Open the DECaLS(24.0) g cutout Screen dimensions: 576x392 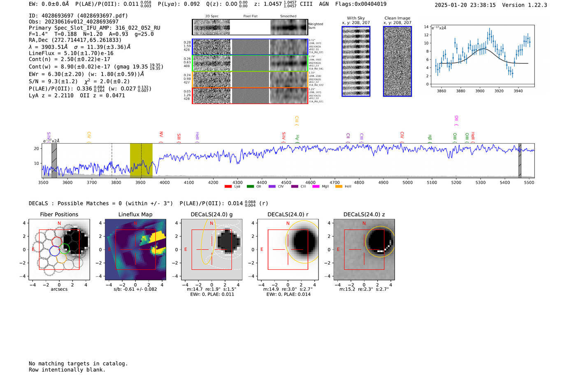pos(212,249)
